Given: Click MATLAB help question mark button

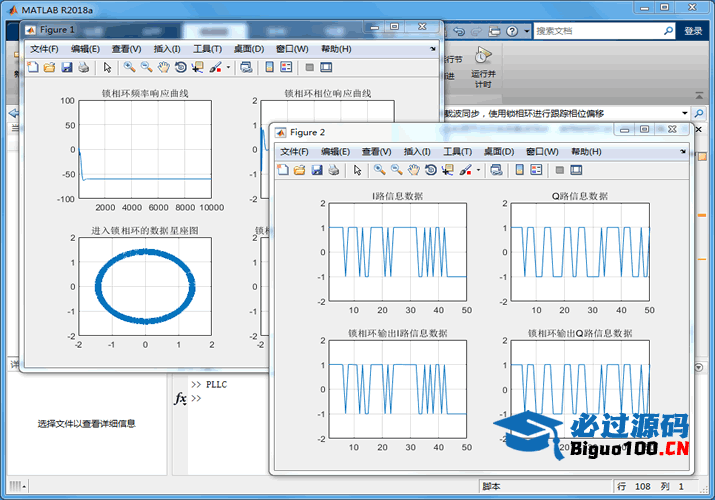Looking at the screenshot, I should tap(514, 31).
